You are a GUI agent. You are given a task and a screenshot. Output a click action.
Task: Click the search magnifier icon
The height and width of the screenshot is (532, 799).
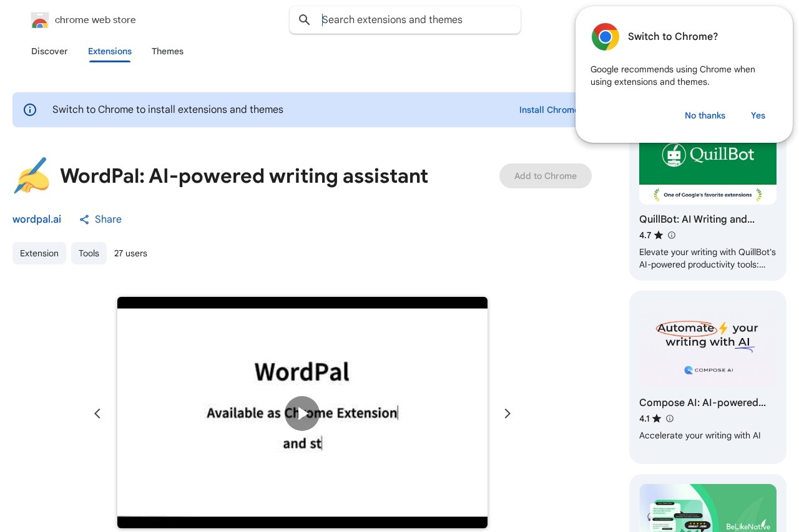coord(305,20)
